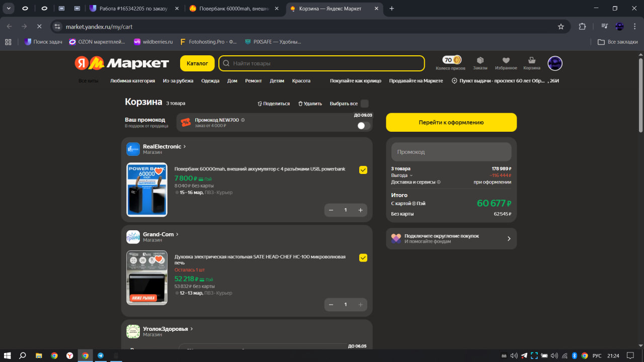Open the Каталог button
The height and width of the screenshot is (362, 644).
coord(197,63)
